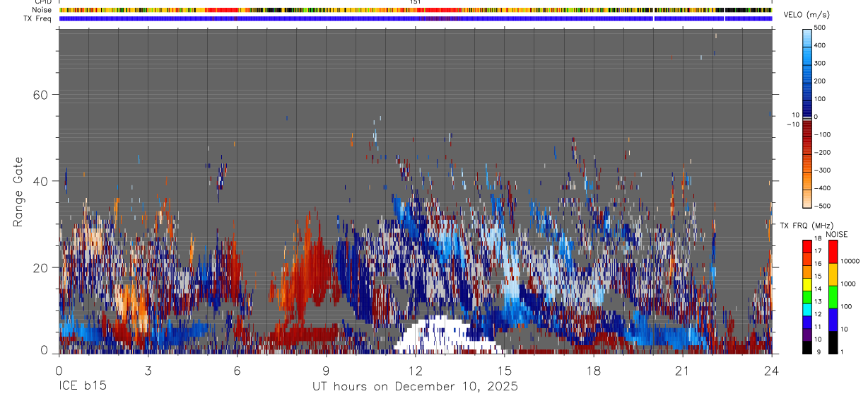Click the 300 tick label on VELO colorbar
The height and width of the screenshot is (401, 868).
click(x=821, y=63)
